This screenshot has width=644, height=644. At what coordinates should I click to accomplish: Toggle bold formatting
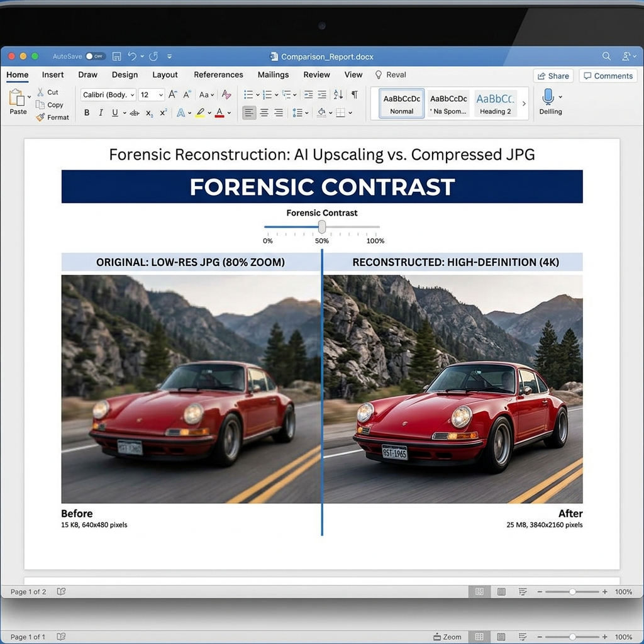[86, 113]
